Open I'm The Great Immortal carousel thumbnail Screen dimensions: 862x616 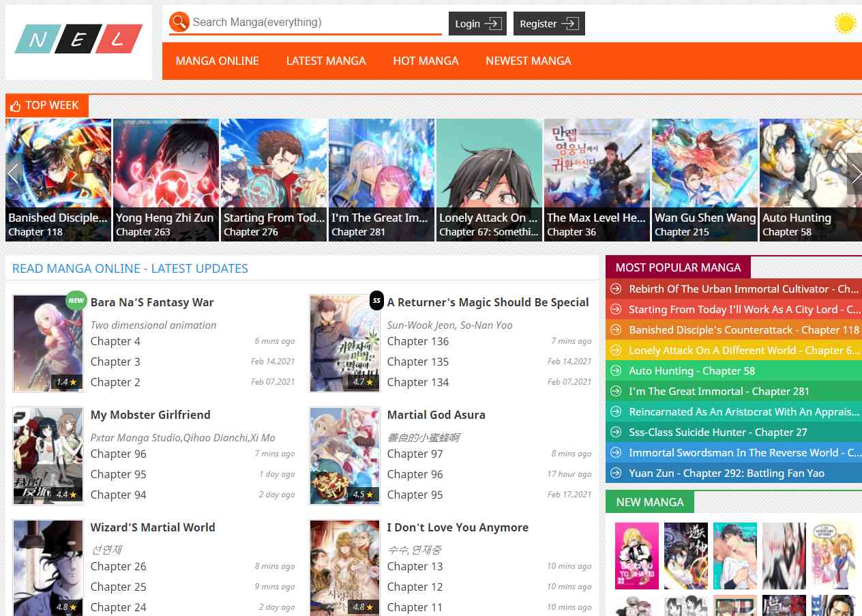pyautogui.click(x=381, y=180)
